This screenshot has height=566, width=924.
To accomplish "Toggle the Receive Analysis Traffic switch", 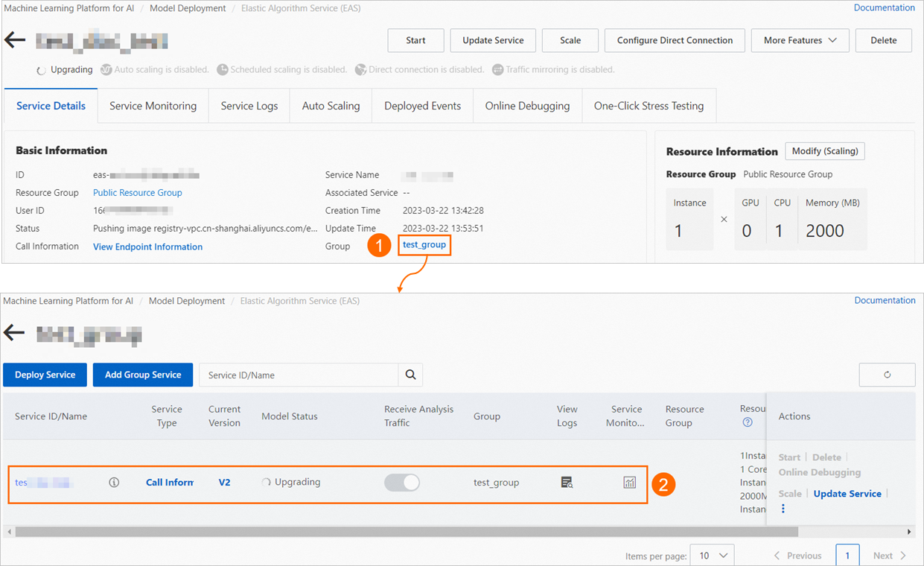I will (x=402, y=483).
